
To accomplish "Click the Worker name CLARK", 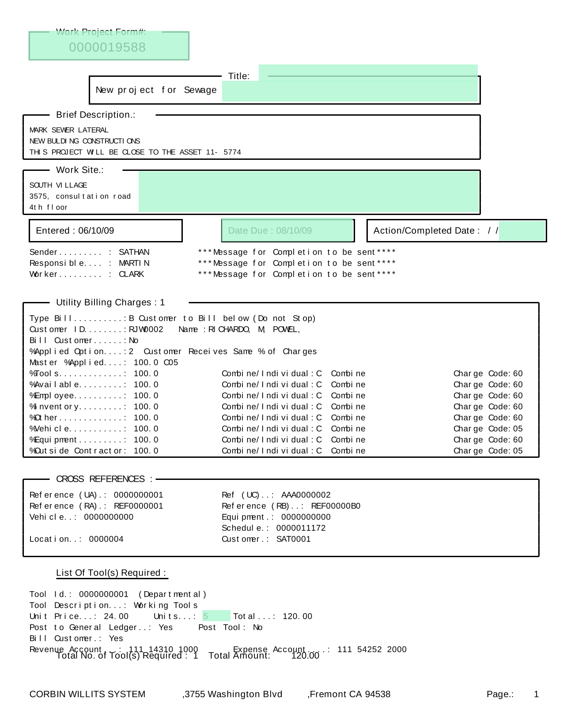I will click(132, 274).
